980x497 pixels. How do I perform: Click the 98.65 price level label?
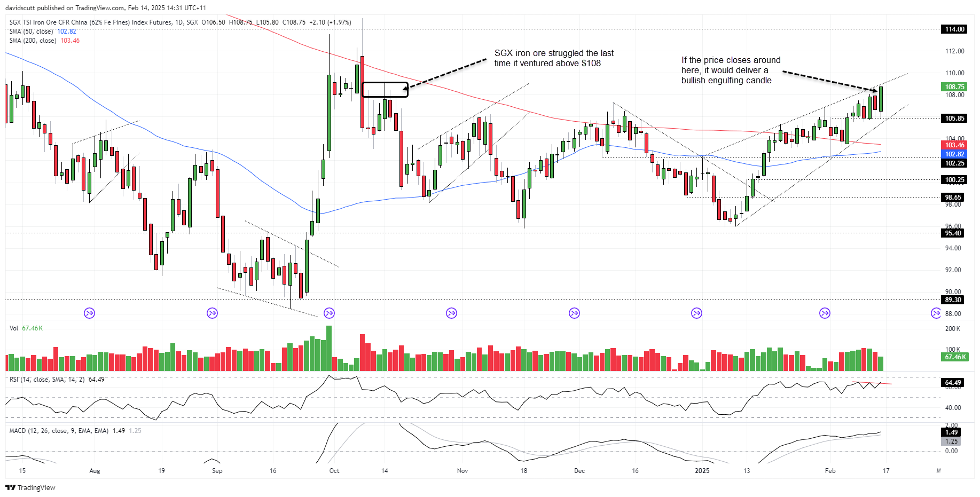point(954,198)
